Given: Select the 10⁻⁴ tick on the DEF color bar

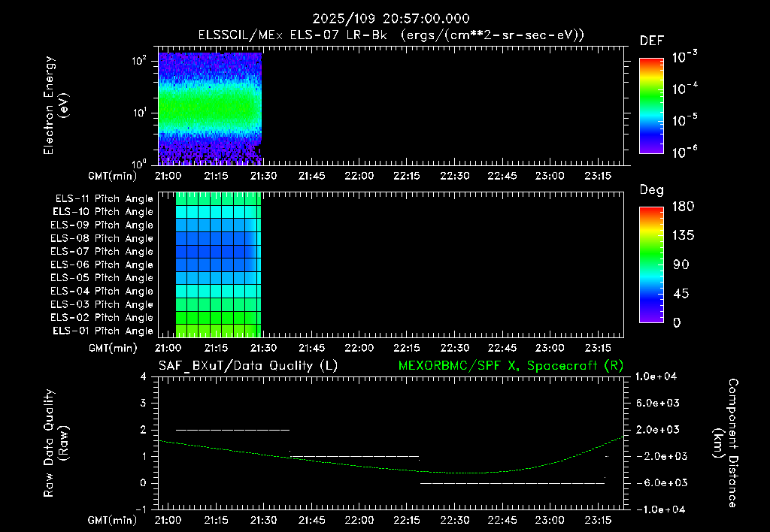Looking at the screenshot, I should tap(684, 89).
